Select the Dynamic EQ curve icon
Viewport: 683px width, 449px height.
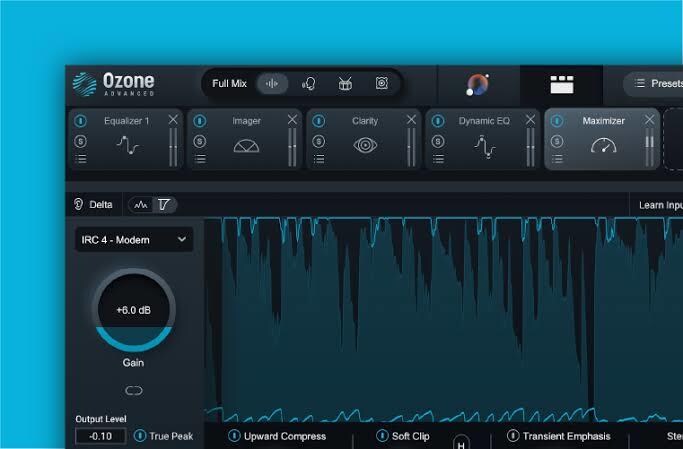[x=484, y=146]
